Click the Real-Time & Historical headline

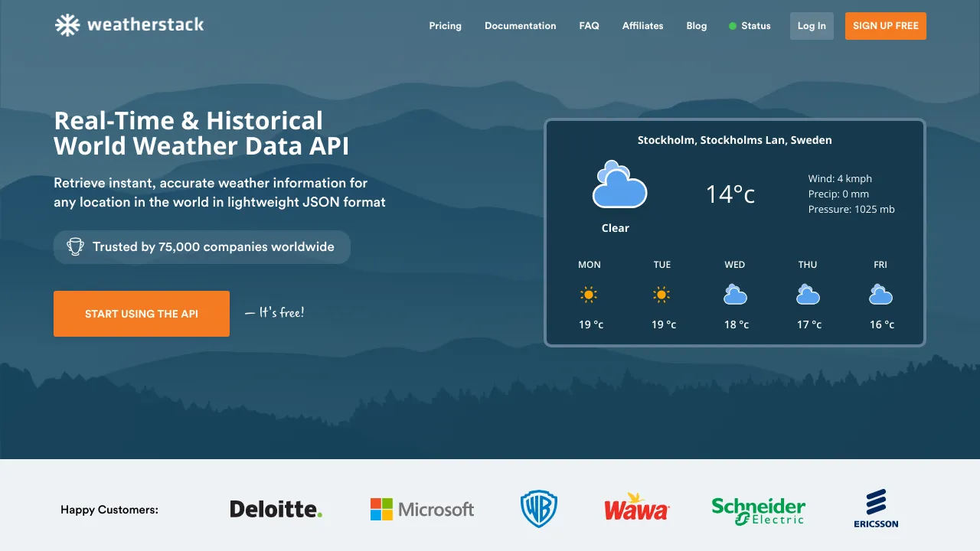(x=188, y=121)
